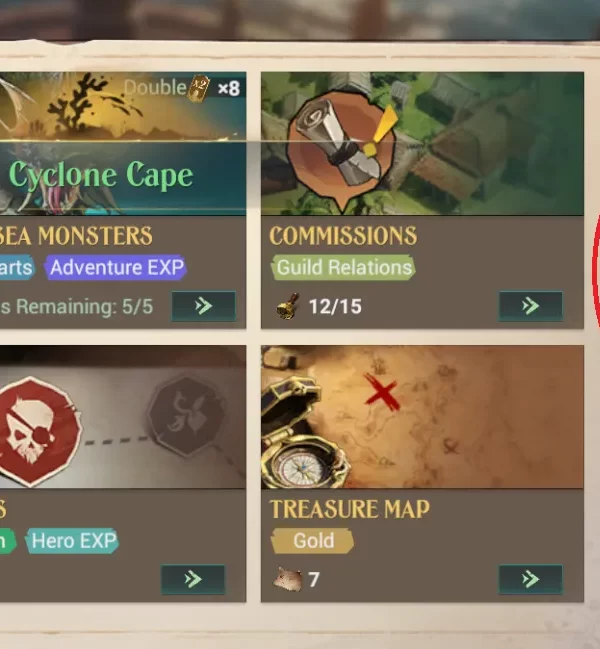The width and height of the screenshot is (600, 649).
Task: Click the red X mark on the map
Action: (x=382, y=392)
